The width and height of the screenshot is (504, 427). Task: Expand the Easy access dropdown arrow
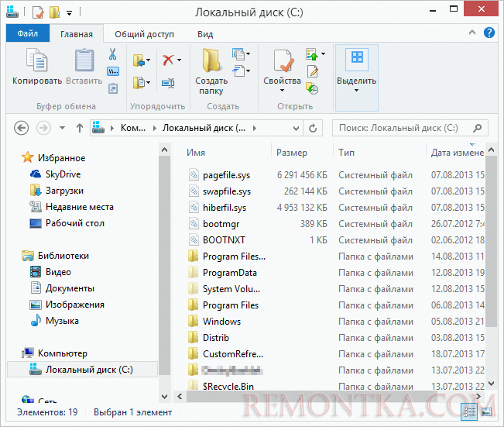click(x=249, y=71)
